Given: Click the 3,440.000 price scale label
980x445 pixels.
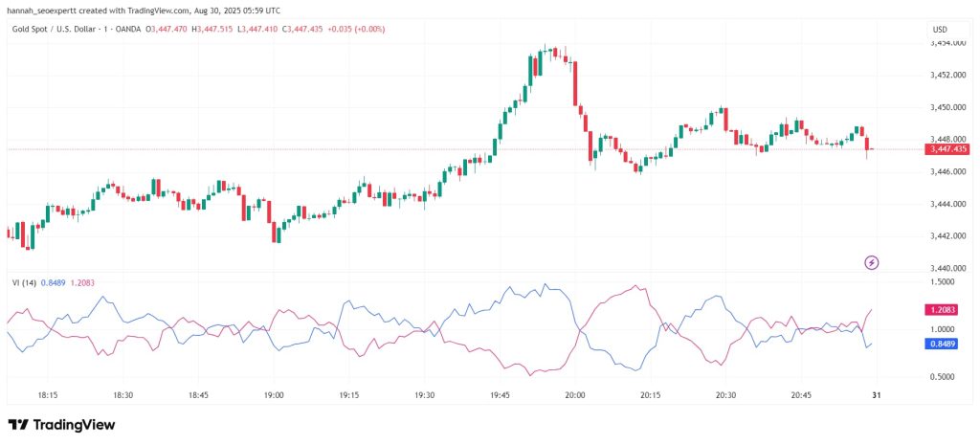Looking at the screenshot, I should pyautogui.click(x=948, y=268).
